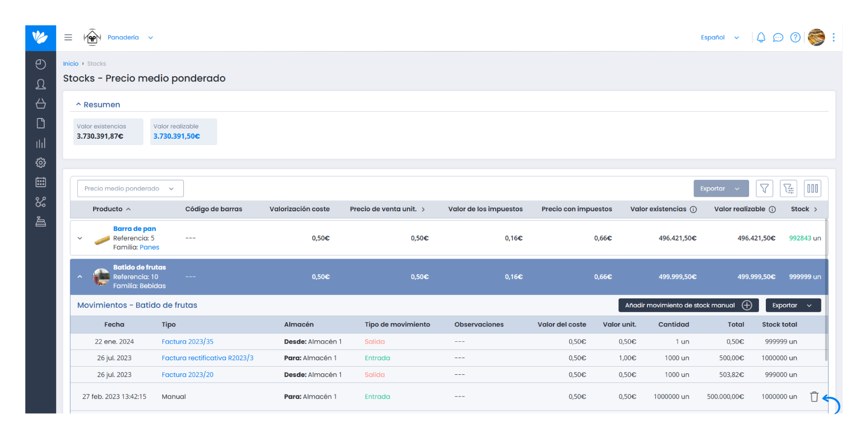Viewport: 868px width, 439px height.
Task: Click the Valor realizable summary card
Action: pos(183,132)
